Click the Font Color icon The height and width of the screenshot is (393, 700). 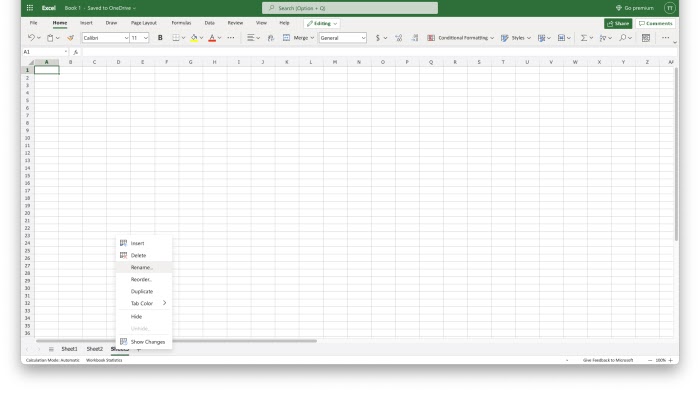(212, 38)
